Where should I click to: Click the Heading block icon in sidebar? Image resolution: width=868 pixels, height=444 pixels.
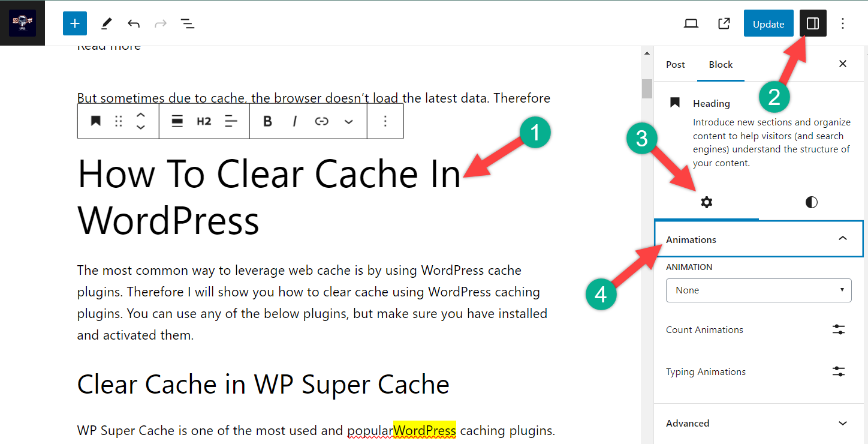(675, 103)
